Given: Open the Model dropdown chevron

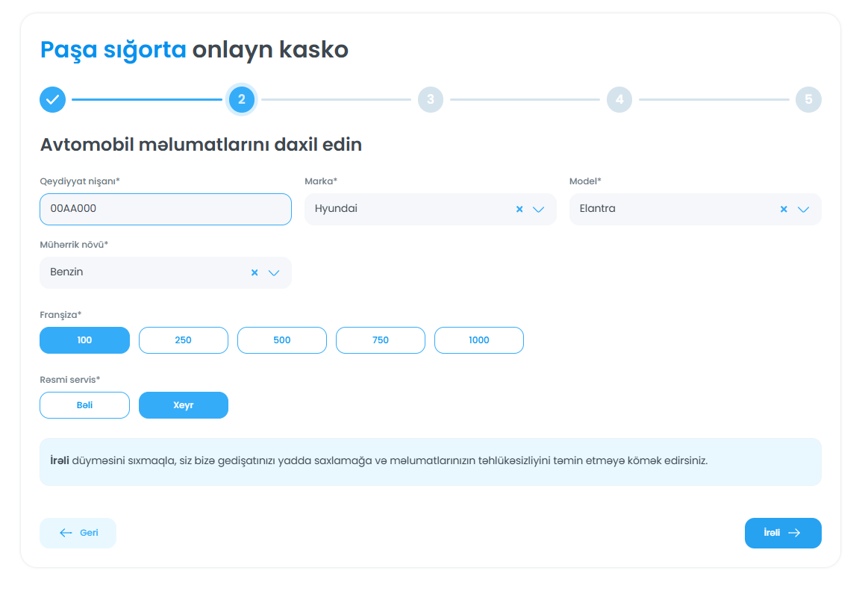Looking at the screenshot, I should pyautogui.click(x=803, y=210).
